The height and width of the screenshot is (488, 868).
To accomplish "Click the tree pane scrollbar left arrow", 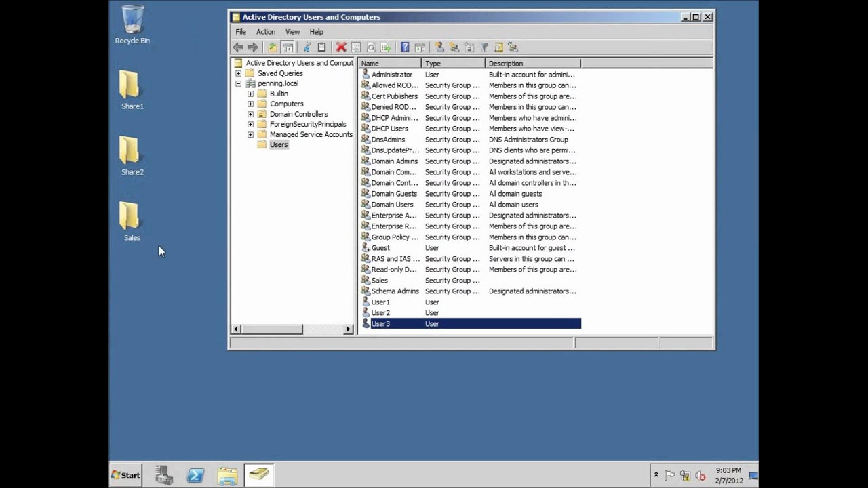I will (x=236, y=329).
